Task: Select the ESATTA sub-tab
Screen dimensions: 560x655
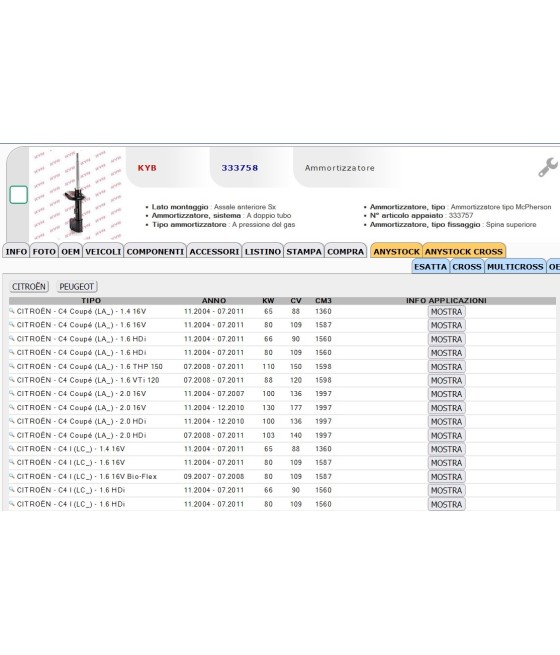Action: click(430, 267)
